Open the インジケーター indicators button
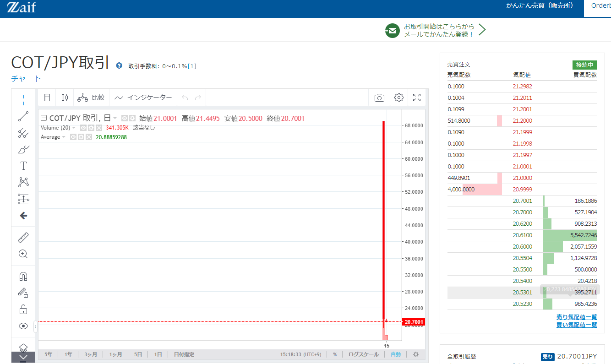 [144, 98]
